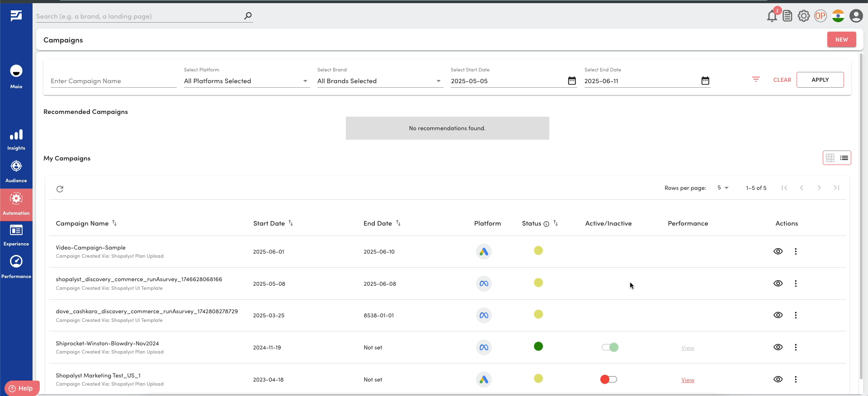This screenshot has height=396, width=868.
Task: Click status dot of Shopalyst Marketing Test_US_1
Action: 538,378
